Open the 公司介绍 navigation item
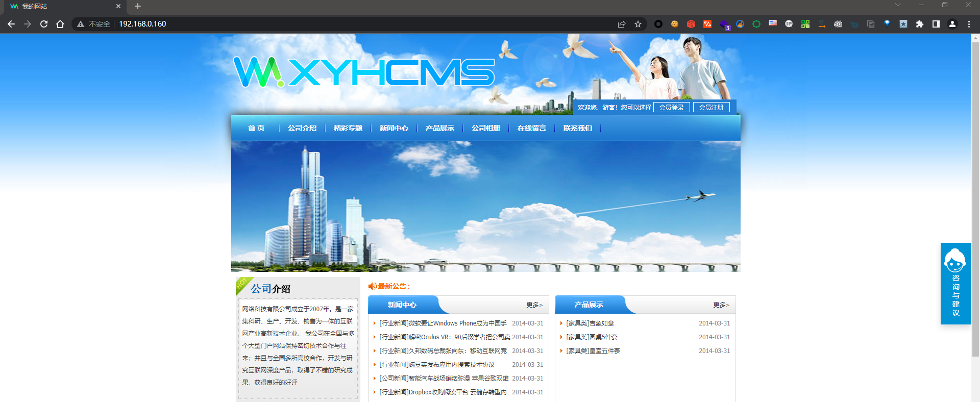The image size is (980, 402). (x=302, y=128)
